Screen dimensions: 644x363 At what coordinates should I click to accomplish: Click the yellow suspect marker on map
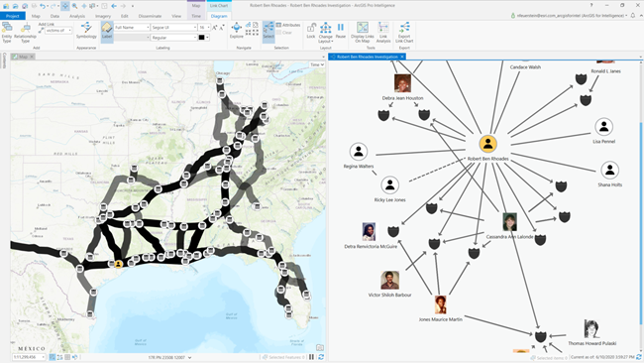pos(118,264)
